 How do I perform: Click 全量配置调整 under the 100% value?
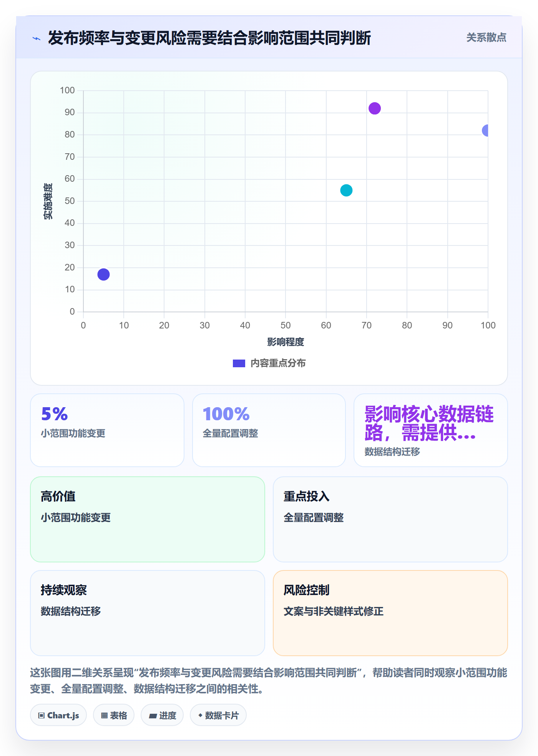click(230, 433)
